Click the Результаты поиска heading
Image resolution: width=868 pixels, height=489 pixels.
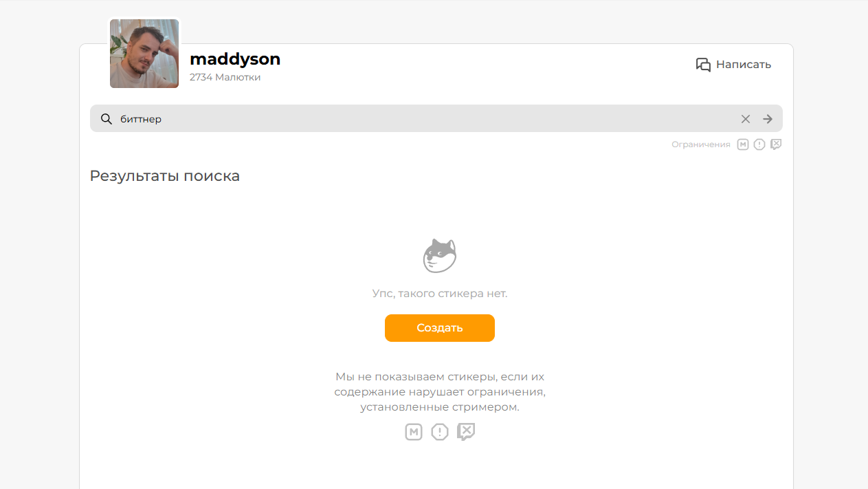point(165,176)
